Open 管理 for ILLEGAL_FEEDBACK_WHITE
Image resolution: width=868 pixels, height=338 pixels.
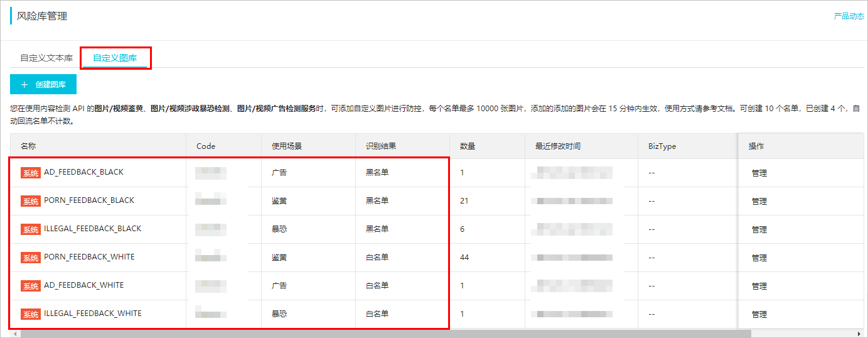coord(759,315)
